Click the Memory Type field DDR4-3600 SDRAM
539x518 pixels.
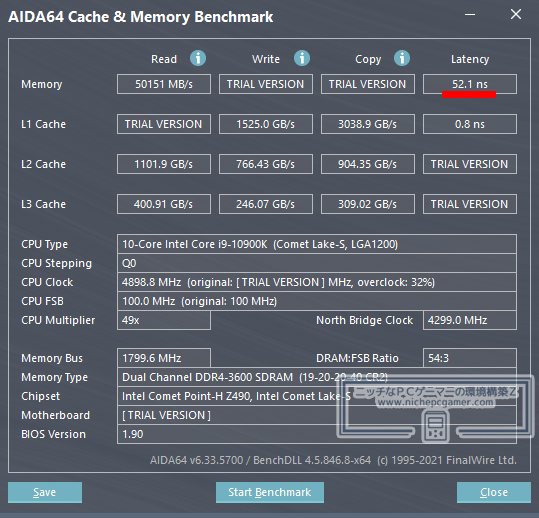click(317, 377)
